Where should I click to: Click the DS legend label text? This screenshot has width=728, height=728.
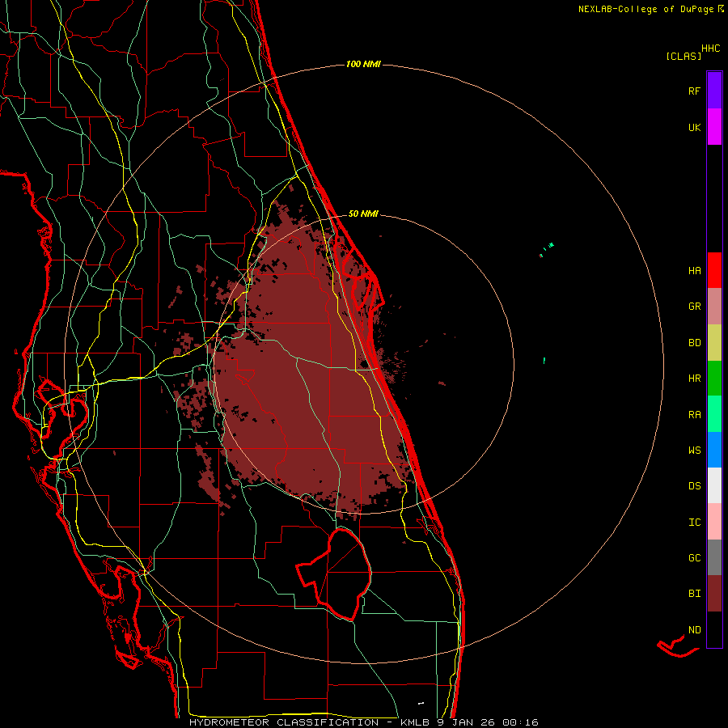(695, 486)
